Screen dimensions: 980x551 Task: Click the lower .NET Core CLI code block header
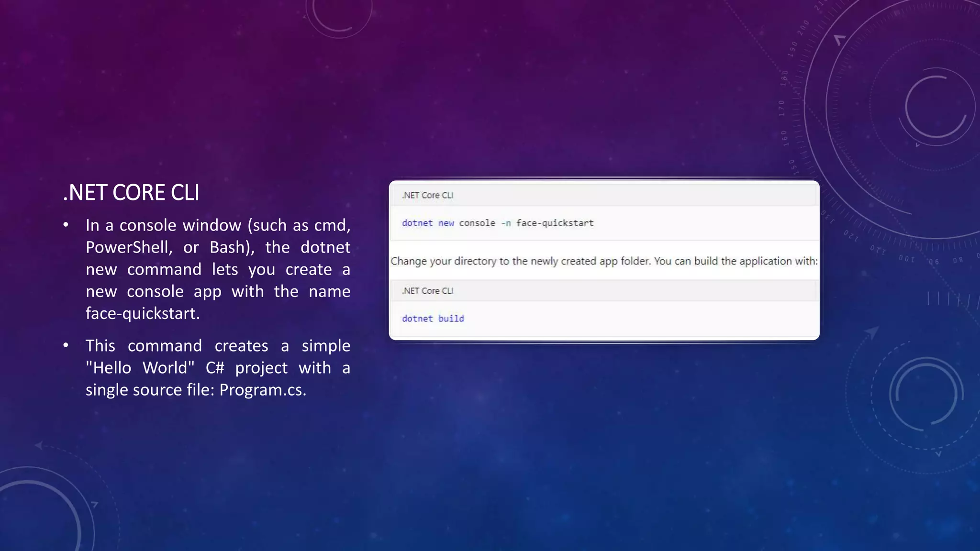604,291
